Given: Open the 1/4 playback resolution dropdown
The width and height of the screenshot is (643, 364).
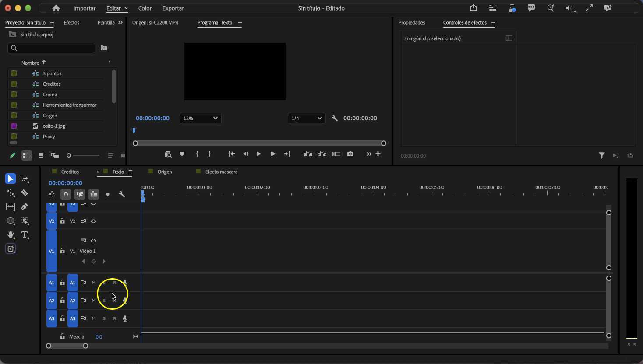Looking at the screenshot, I should [x=307, y=118].
